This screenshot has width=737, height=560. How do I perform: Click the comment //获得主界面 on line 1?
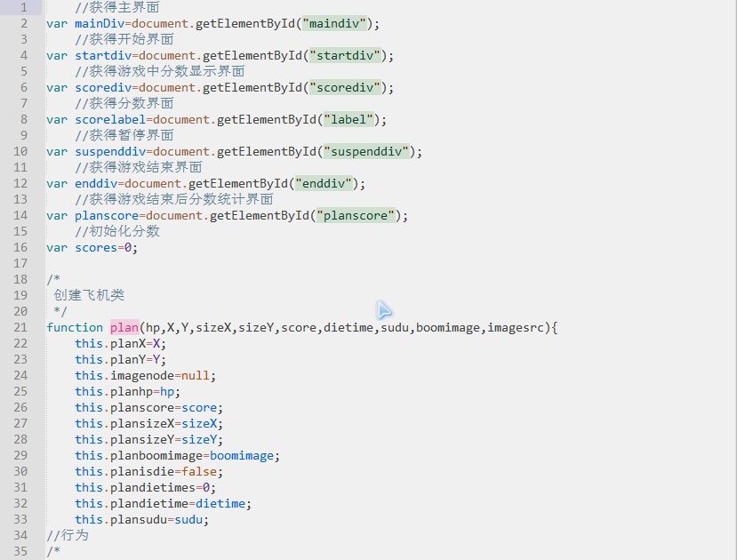pyautogui.click(x=117, y=7)
